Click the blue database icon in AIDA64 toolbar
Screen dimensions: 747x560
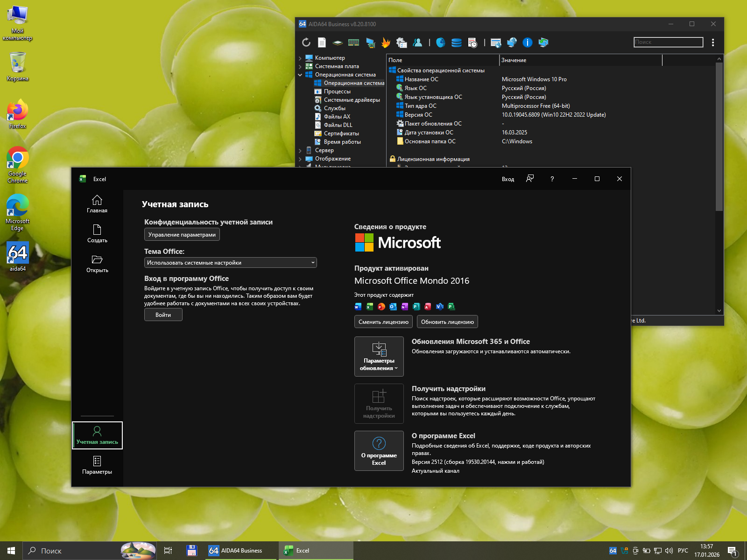pos(457,42)
